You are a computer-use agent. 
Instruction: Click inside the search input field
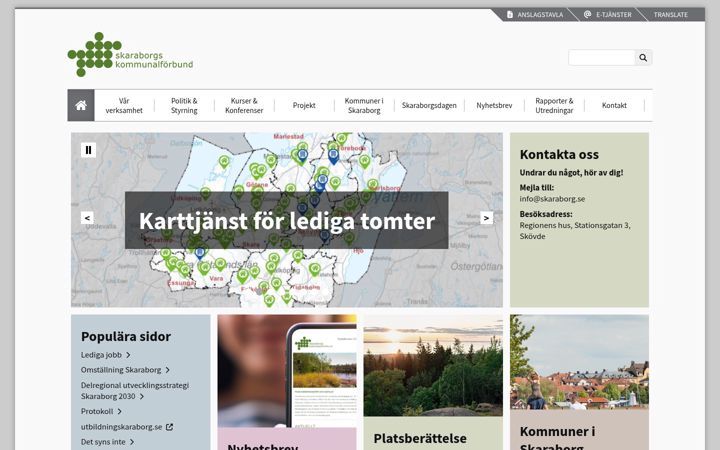pos(602,58)
